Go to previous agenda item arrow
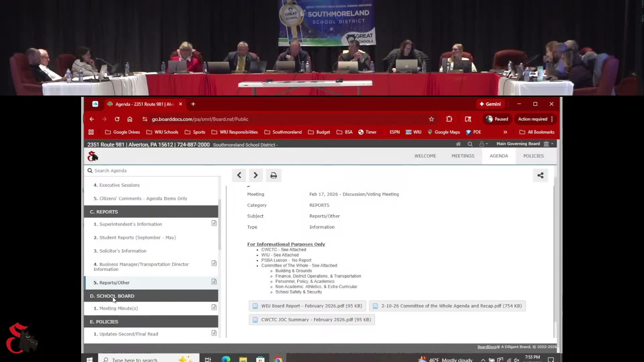This screenshot has width=644, height=362. tap(239, 175)
